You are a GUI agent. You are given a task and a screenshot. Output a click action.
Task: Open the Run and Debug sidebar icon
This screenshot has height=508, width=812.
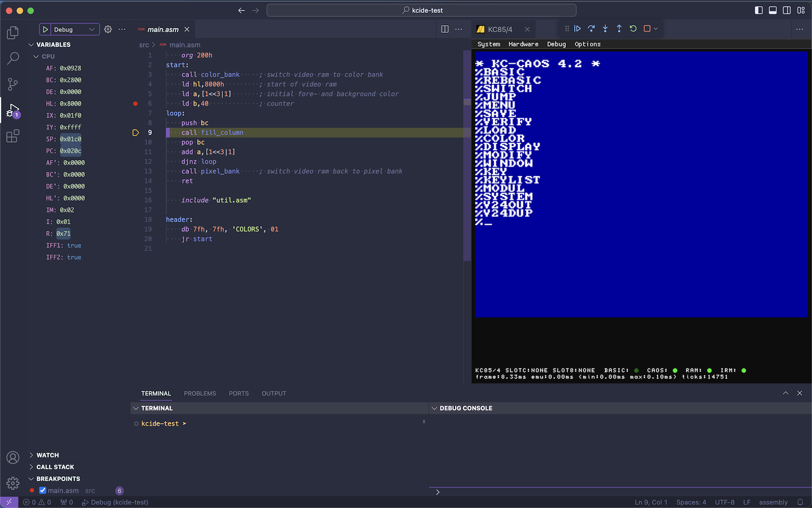[12, 110]
